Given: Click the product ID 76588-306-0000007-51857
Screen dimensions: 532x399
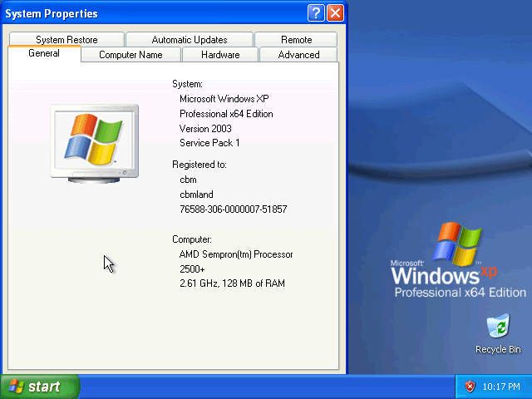Looking at the screenshot, I should tap(233, 209).
